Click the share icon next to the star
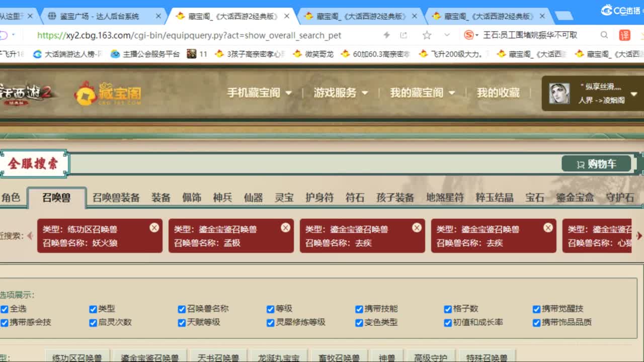The image size is (644, 362). point(404,35)
